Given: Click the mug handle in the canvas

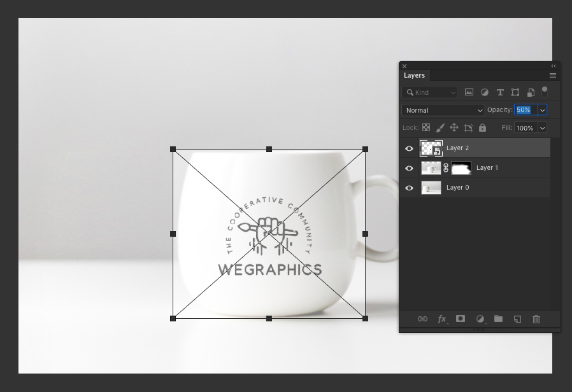Looking at the screenshot, I should coord(376,218).
